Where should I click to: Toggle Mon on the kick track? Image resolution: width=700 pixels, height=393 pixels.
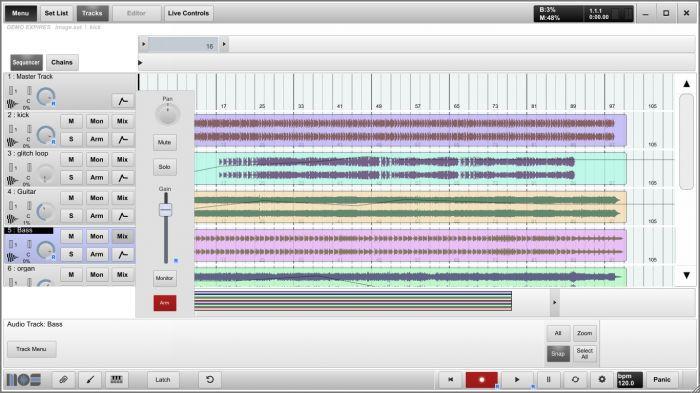pyautogui.click(x=97, y=121)
